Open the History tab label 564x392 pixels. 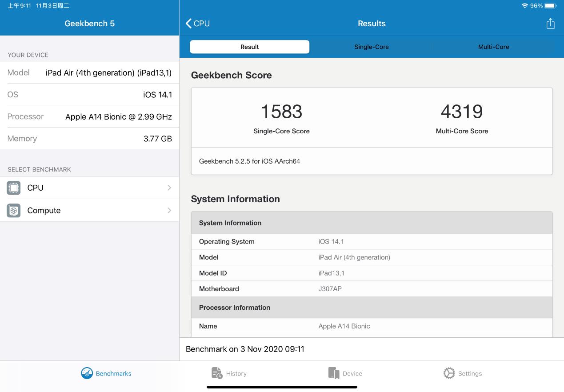(236, 374)
